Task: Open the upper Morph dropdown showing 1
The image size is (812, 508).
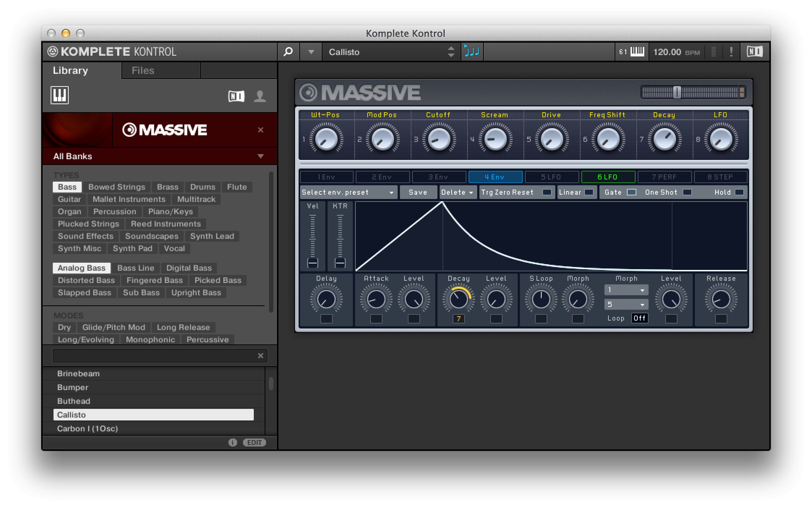Action: click(x=626, y=290)
